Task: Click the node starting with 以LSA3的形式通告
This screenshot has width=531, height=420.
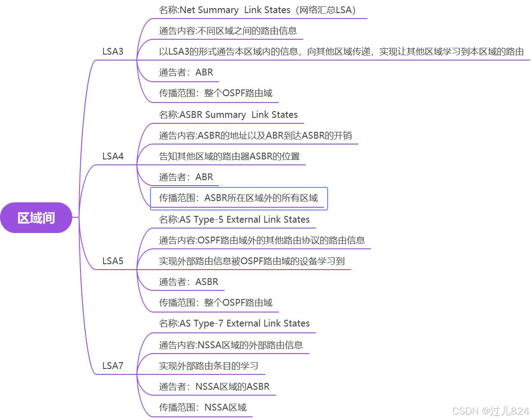Action: click(x=341, y=51)
